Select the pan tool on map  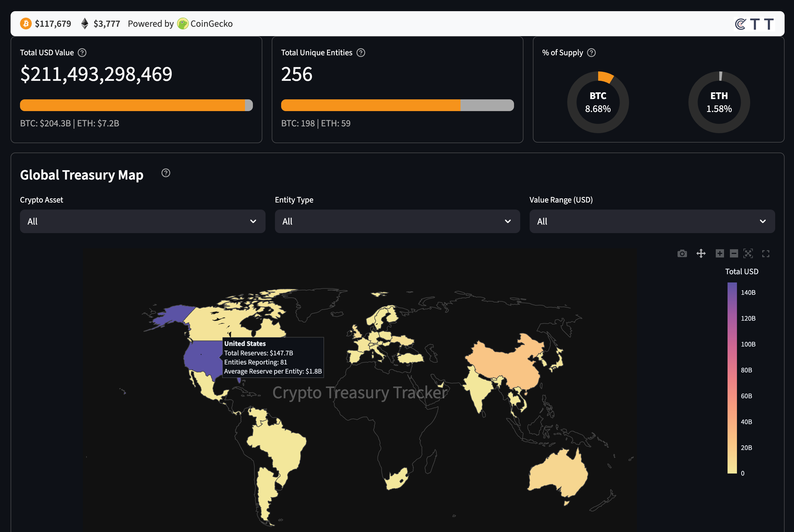(701, 253)
